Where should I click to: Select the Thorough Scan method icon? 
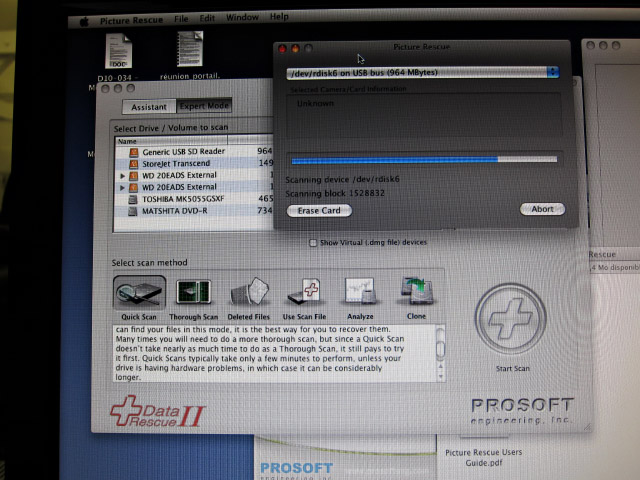(193, 292)
